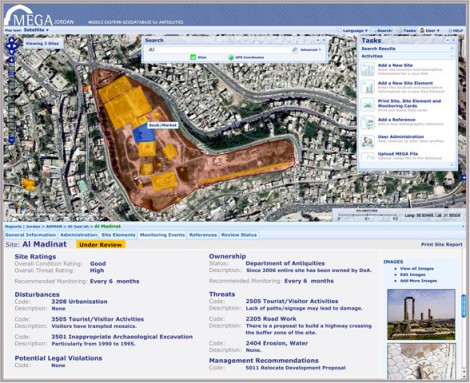Click the Add a New Site icon
This screenshot has height=383, width=470.
(368, 69)
